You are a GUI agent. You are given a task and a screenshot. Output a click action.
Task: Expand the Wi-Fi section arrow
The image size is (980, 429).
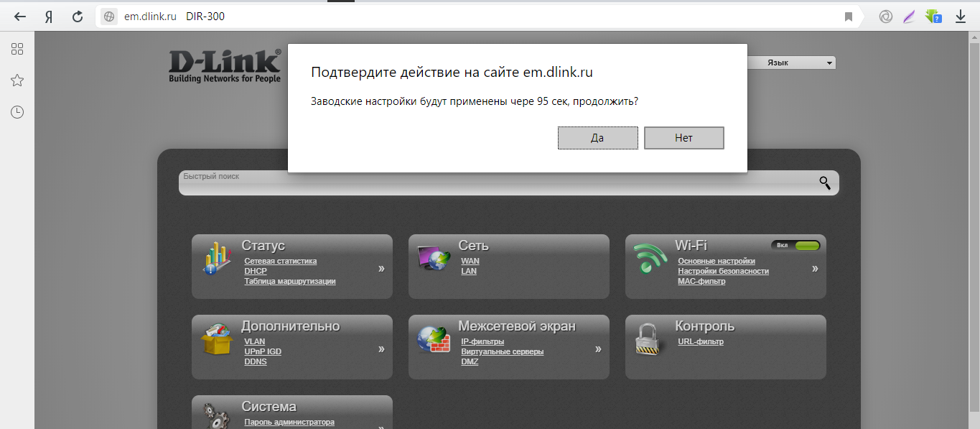pos(815,268)
